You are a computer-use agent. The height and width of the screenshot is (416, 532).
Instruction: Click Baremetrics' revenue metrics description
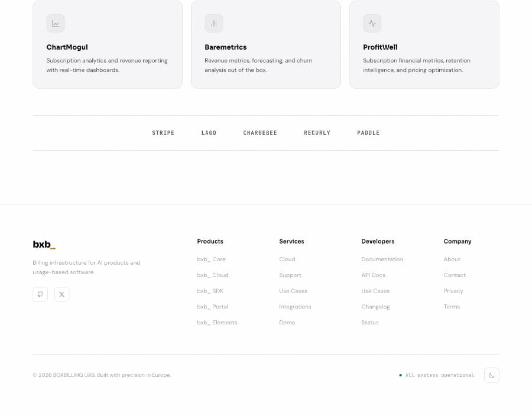coord(258,66)
